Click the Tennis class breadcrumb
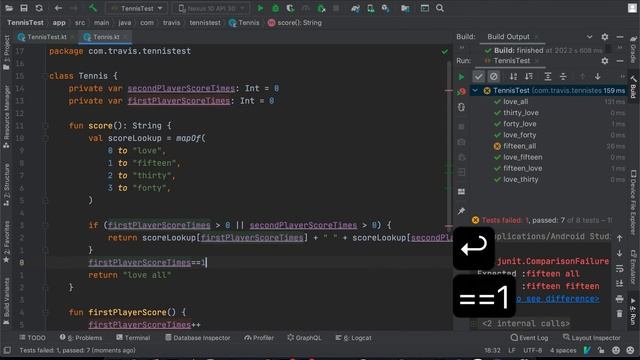 point(244,23)
